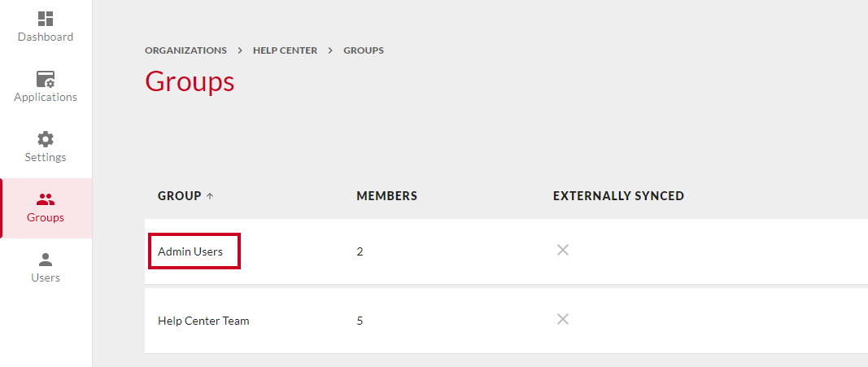Sort by EXTERNALLY SYNCED column header
This screenshot has height=367, width=868.
coord(618,196)
